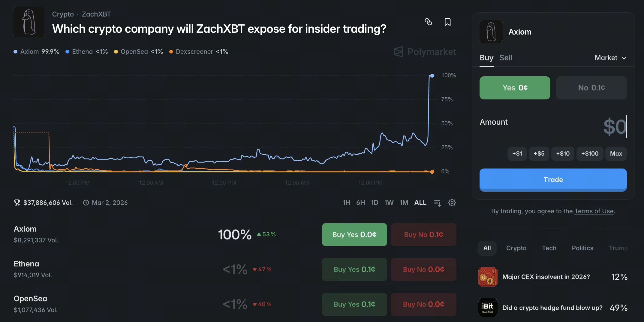
Task: Open the iBit hedge fund market icon
Action: tap(488, 308)
